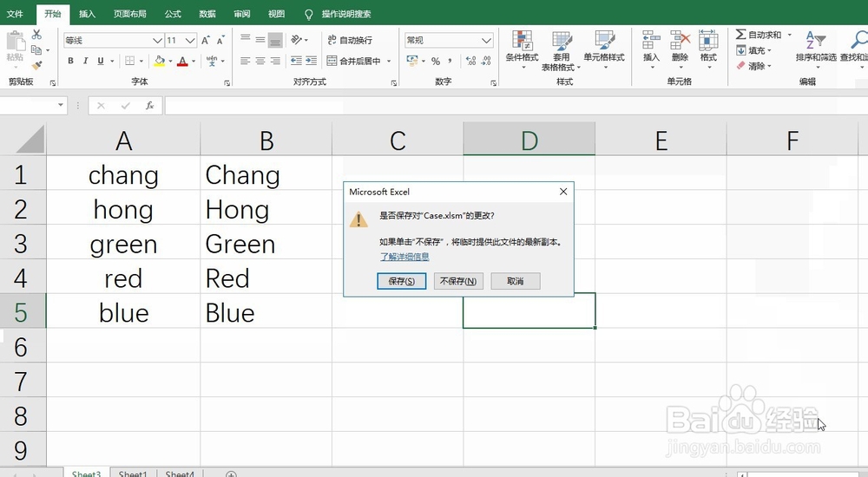Image resolution: width=868 pixels, height=477 pixels.
Task: Open 套用表格格式 table format gallery
Action: [562, 49]
